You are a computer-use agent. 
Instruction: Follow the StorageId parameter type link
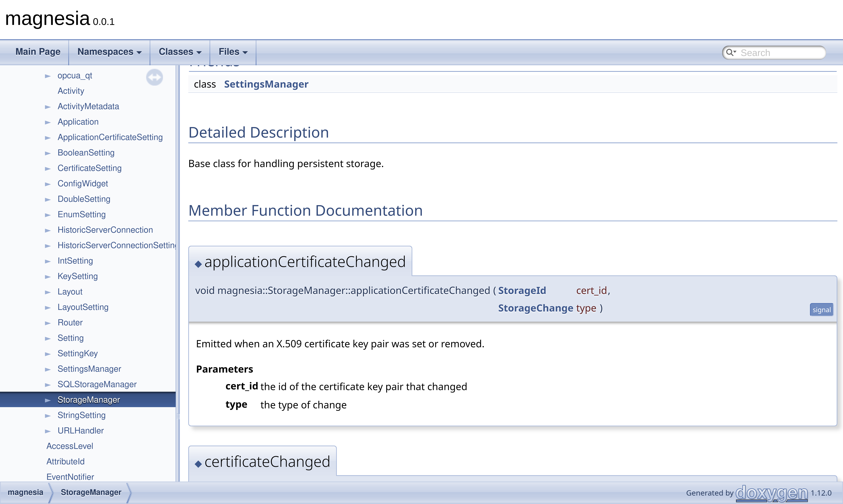point(522,291)
